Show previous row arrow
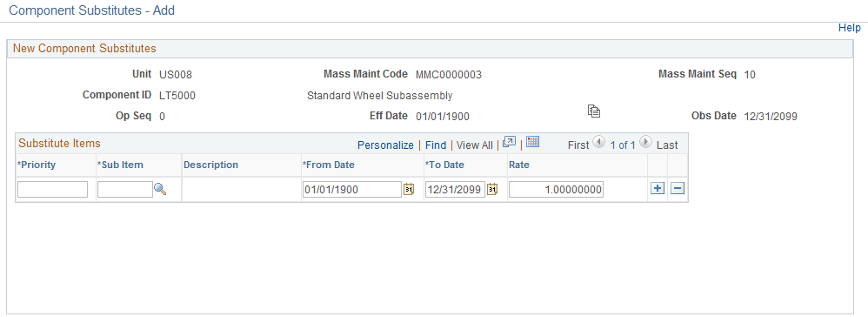The image size is (868, 317). [598, 142]
